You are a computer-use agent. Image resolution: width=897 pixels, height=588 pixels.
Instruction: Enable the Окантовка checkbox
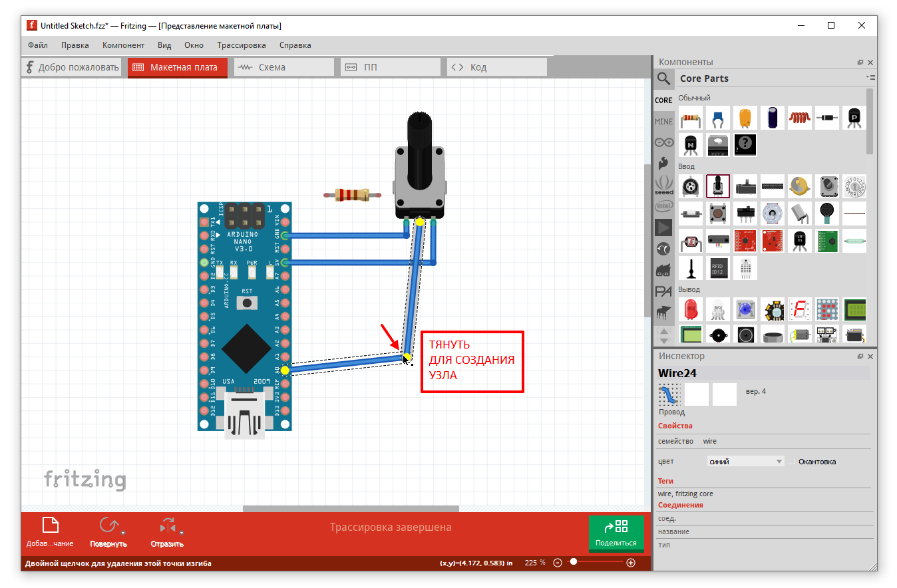tap(792, 462)
